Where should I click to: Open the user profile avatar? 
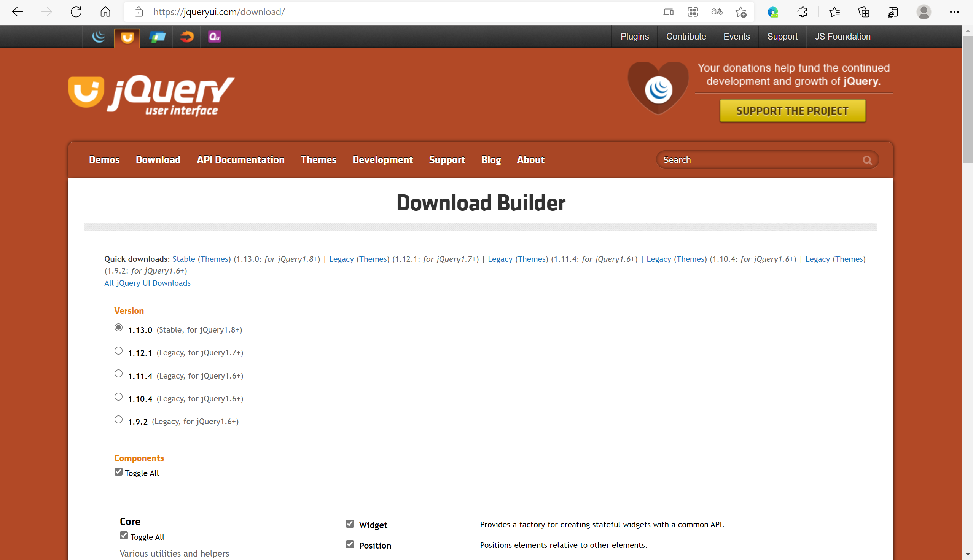coord(924,12)
